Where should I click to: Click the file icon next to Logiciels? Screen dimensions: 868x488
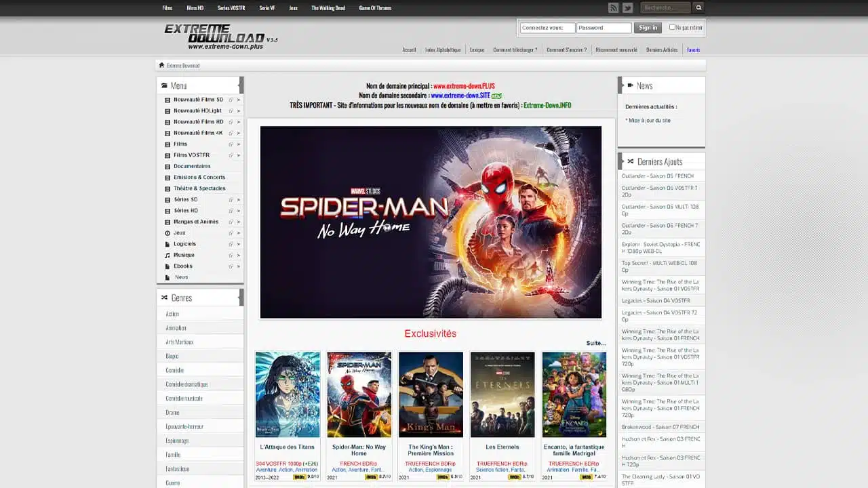167,244
